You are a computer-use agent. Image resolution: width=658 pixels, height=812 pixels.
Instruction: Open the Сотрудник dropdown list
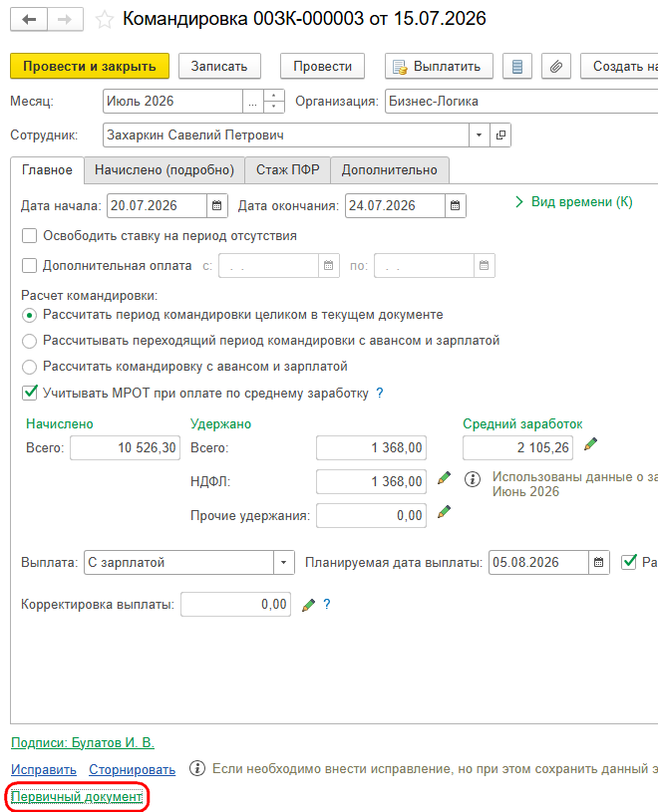pyautogui.click(x=480, y=135)
